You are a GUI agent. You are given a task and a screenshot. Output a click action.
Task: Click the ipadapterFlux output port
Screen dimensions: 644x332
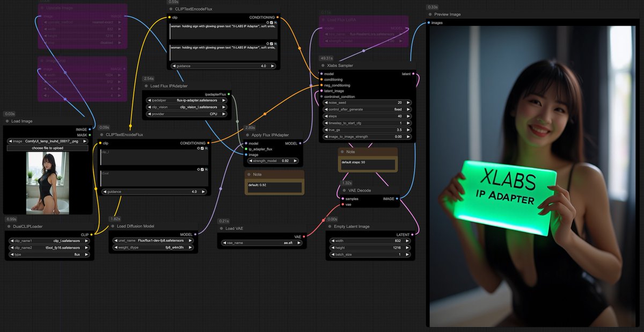click(229, 94)
